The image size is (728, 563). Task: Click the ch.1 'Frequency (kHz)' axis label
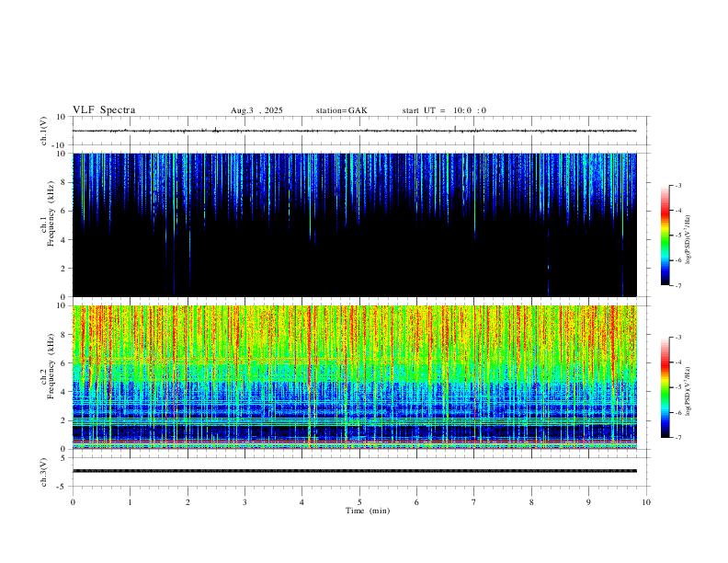tap(51, 213)
